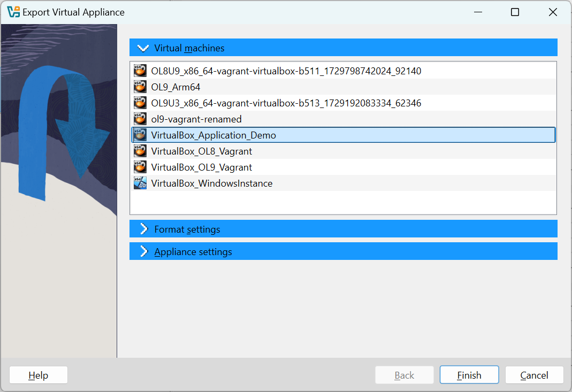572x392 pixels.
Task: Click the Format settings header label
Action: [x=187, y=229]
